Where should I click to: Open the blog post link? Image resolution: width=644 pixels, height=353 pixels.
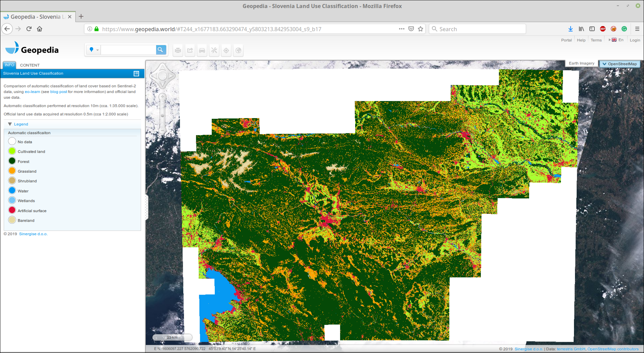tap(58, 92)
